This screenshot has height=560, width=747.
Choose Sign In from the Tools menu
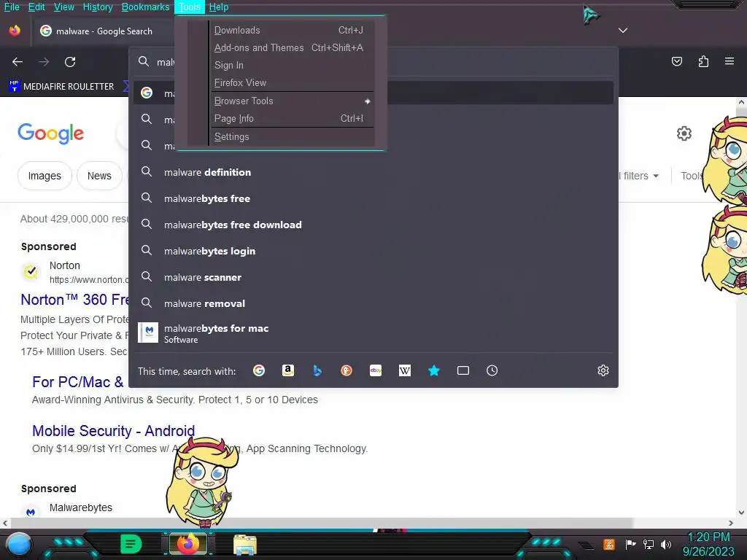point(292,65)
